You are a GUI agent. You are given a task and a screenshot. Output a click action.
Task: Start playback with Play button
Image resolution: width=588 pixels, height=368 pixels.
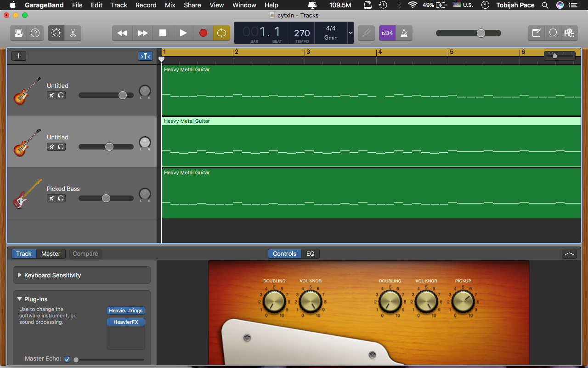point(183,33)
